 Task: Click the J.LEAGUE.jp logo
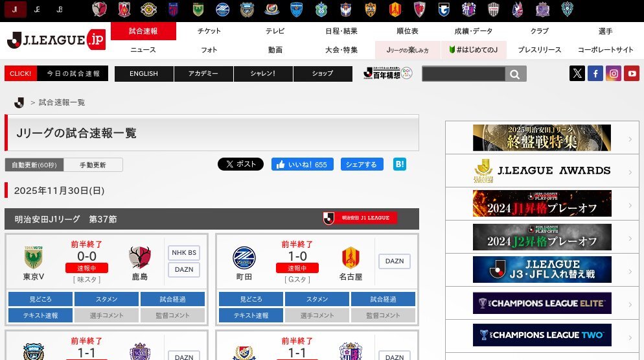tap(56, 41)
